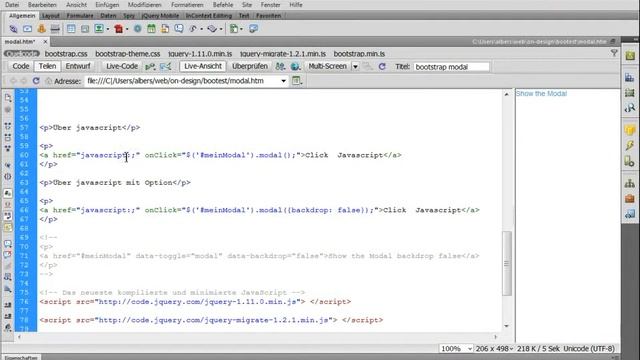
Task: Click the Apply Comment icon in coding toolbar
Action: [x=8, y=244]
